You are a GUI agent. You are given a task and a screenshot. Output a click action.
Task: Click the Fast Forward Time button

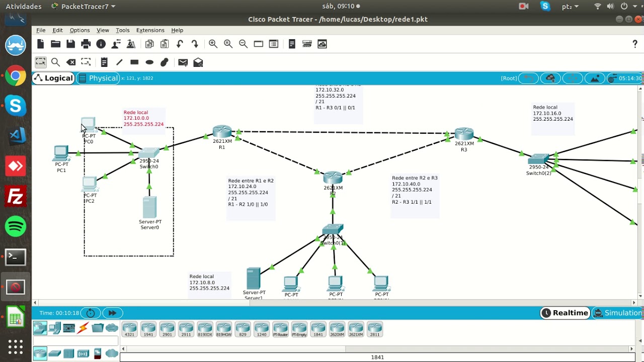112,313
